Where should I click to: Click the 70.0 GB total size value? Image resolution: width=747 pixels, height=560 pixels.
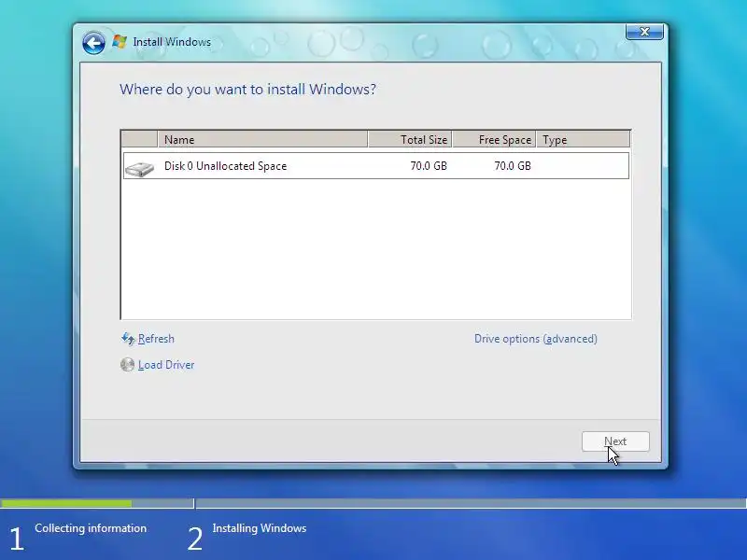click(429, 166)
